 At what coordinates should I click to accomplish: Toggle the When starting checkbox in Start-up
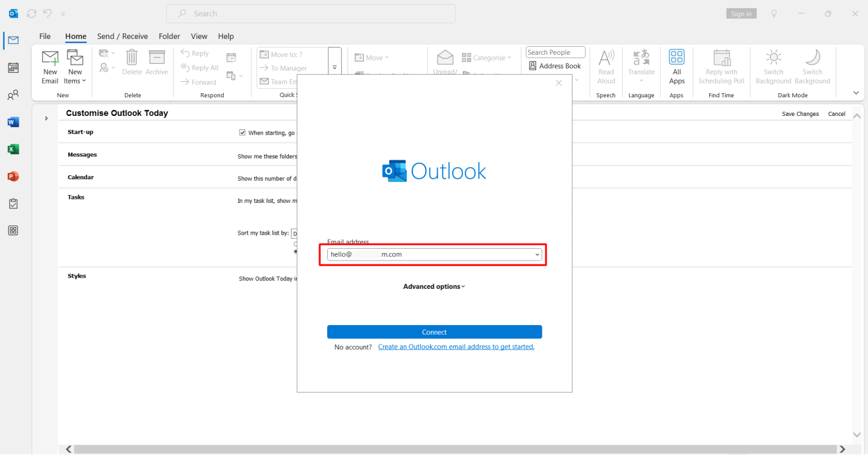click(x=242, y=132)
